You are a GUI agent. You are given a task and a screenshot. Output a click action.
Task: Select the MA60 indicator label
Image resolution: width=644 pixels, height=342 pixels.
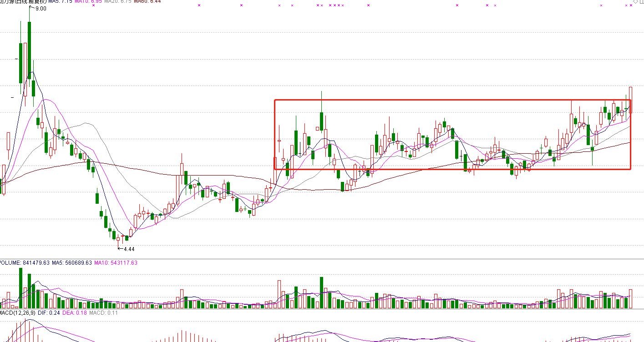click(x=147, y=2)
